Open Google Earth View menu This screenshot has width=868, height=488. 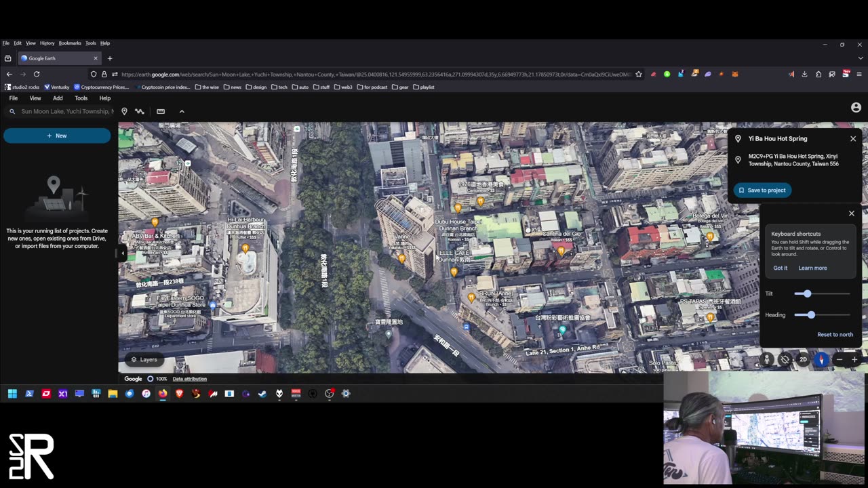coord(35,98)
